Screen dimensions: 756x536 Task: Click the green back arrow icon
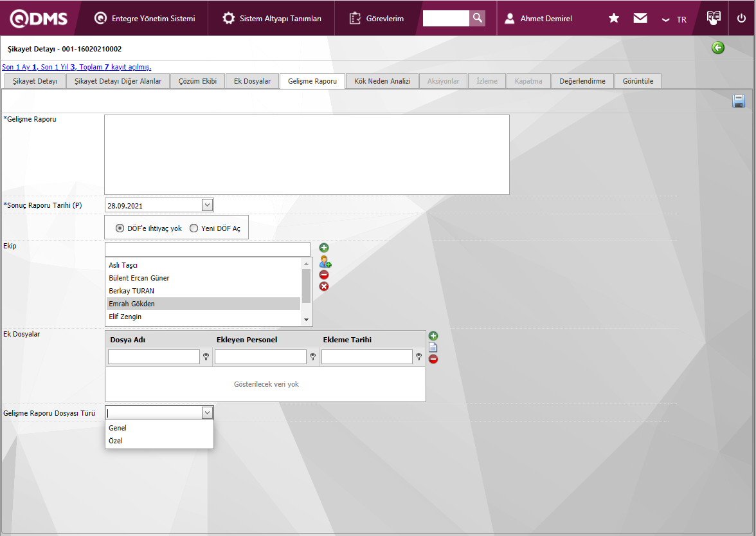(718, 48)
